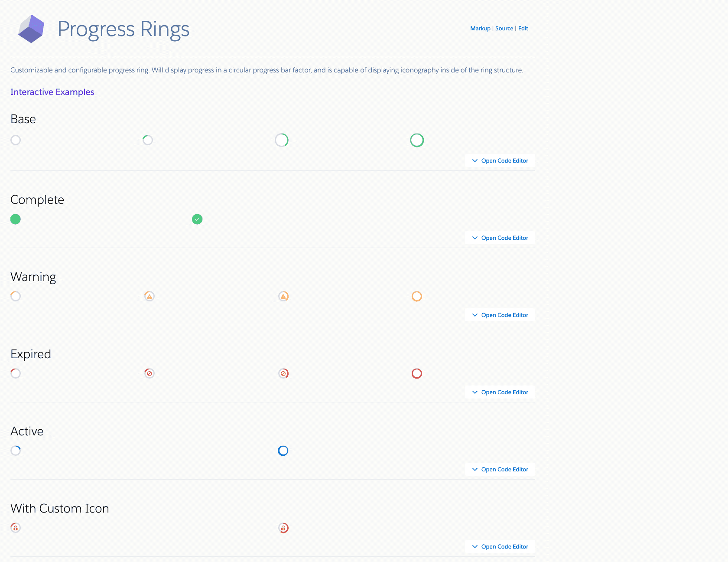Click the full blue active ring
The width and height of the screenshot is (728, 562).
pyautogui.click(x=283, y=451)
